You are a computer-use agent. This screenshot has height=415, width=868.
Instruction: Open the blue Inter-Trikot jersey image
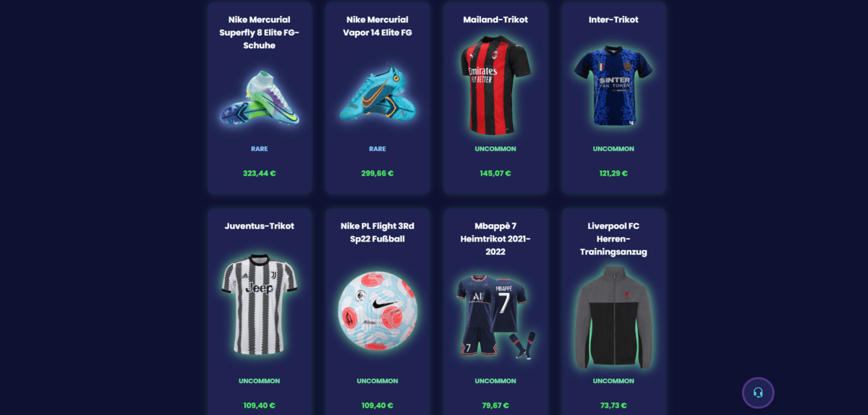pos(613,85)
